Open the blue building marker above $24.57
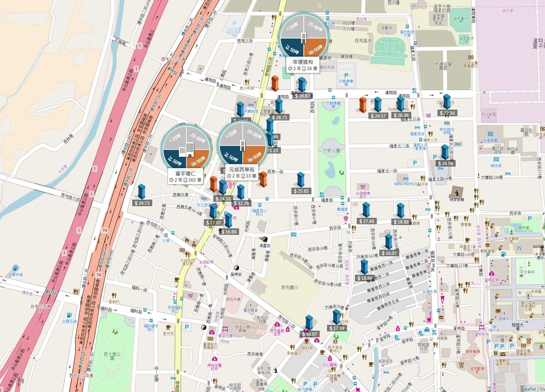Viewport: 545px width, 392px height. click(x=377, y=105)
